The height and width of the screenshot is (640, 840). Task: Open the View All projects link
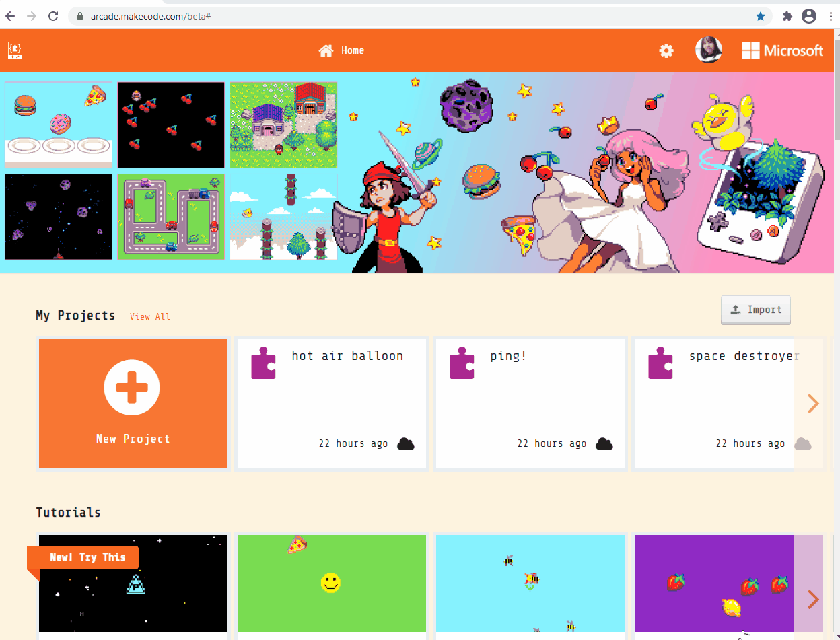point(150,316)
